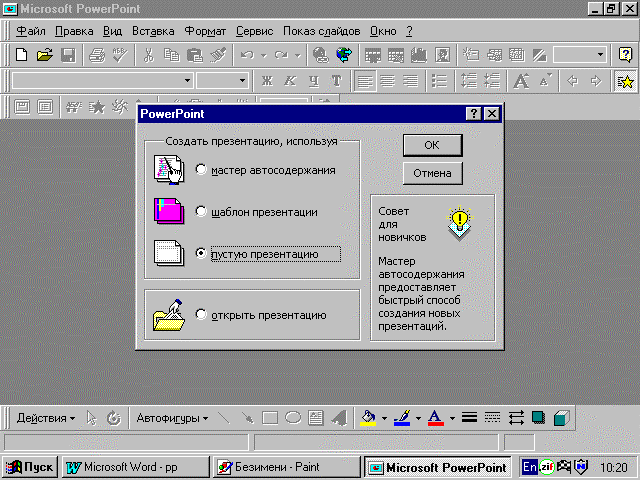This screenshot has height=480, width=640.
Task: Click the Open folder toolbar icon
Action: [x=45, y=55]
